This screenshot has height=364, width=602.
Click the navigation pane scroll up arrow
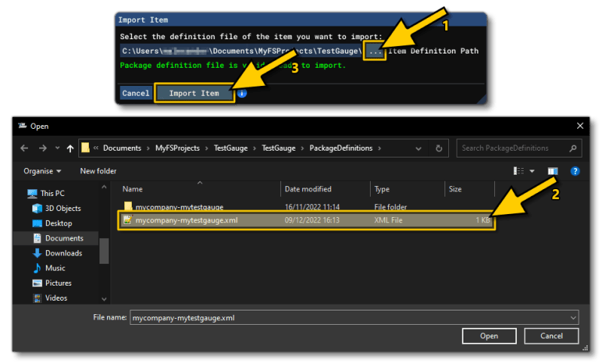click(104, 187)
